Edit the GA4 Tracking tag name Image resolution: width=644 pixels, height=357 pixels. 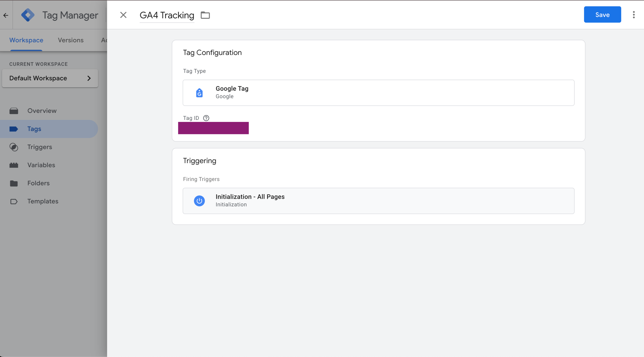[x=167, y=15]
